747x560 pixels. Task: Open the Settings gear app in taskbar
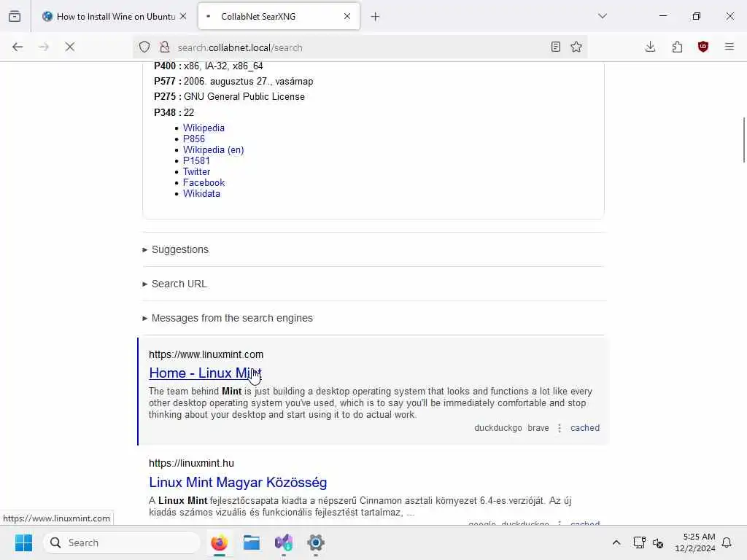coord(315,542)
